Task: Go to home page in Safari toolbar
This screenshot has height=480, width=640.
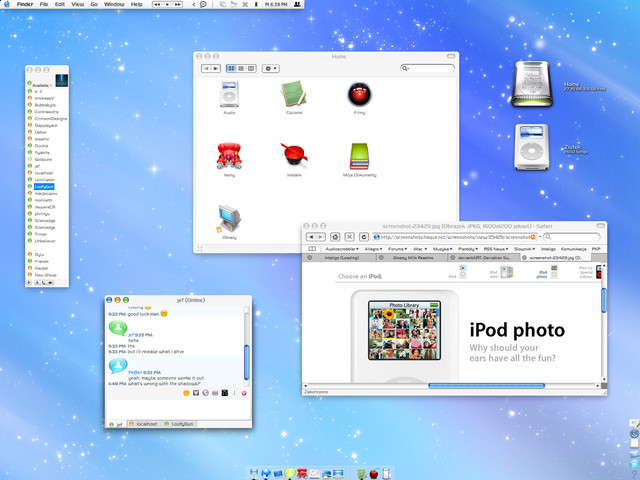Action: (x=335, y=237)
